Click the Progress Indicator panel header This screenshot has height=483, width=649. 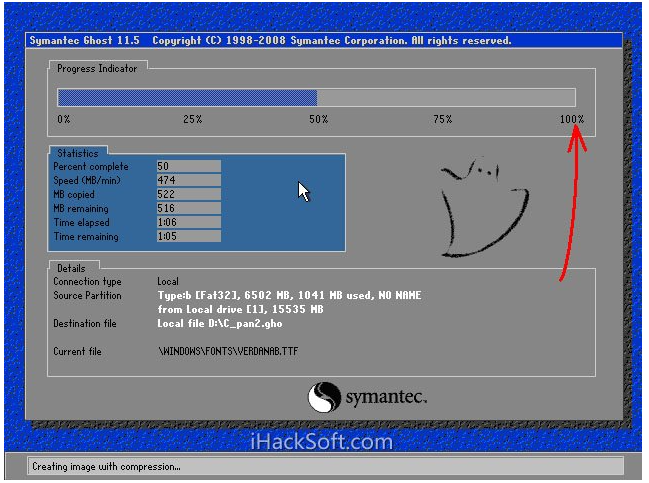[x=97, y=68]
